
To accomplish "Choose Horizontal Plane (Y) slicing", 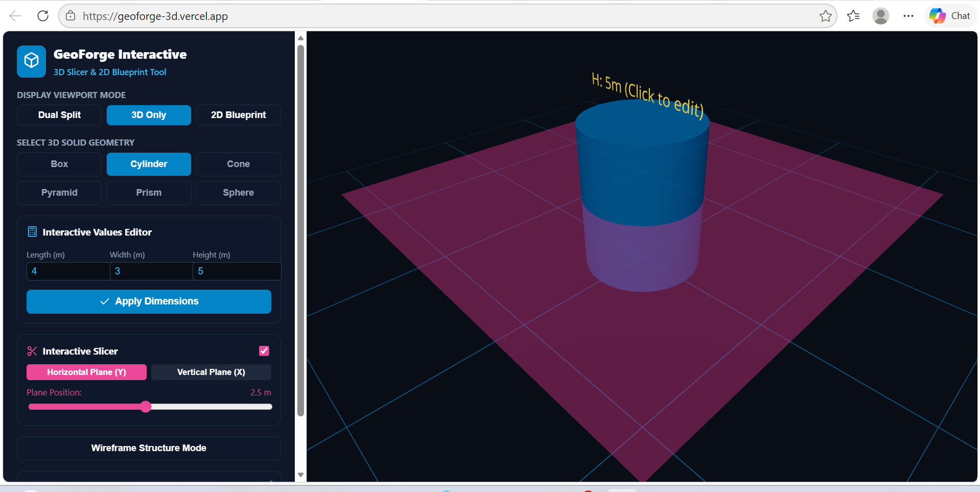I will pos(86,372).
